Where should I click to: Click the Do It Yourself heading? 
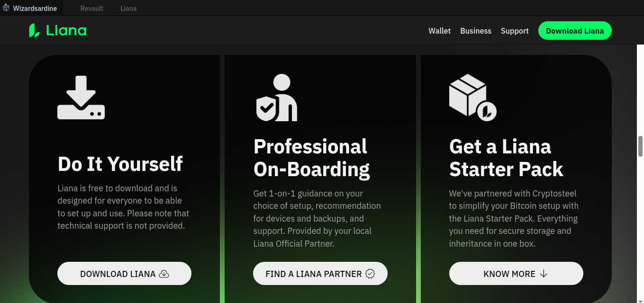click(120, 164)
